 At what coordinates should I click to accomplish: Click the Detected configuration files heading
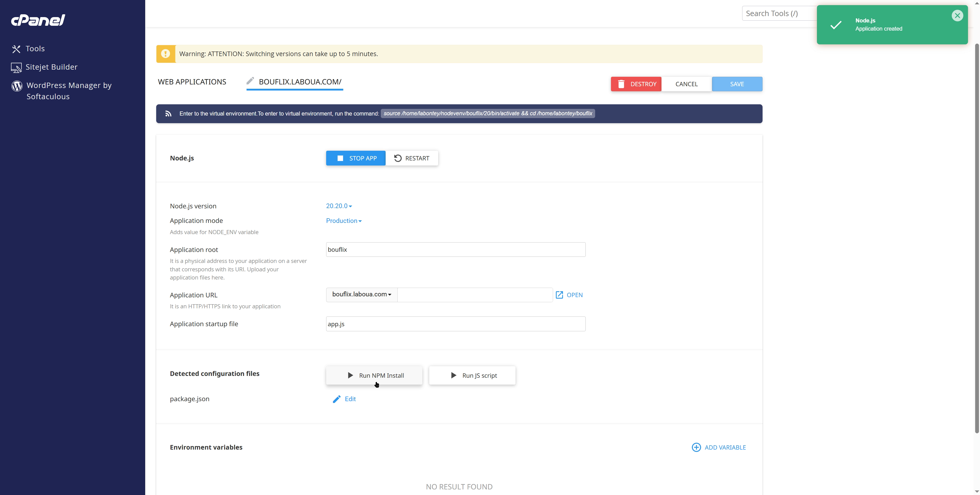click(215, 373)
